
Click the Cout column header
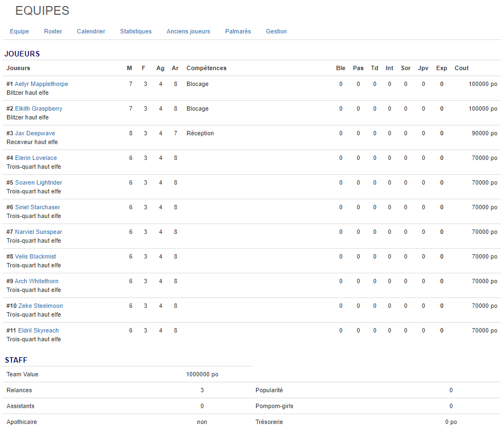coord(461,68)
